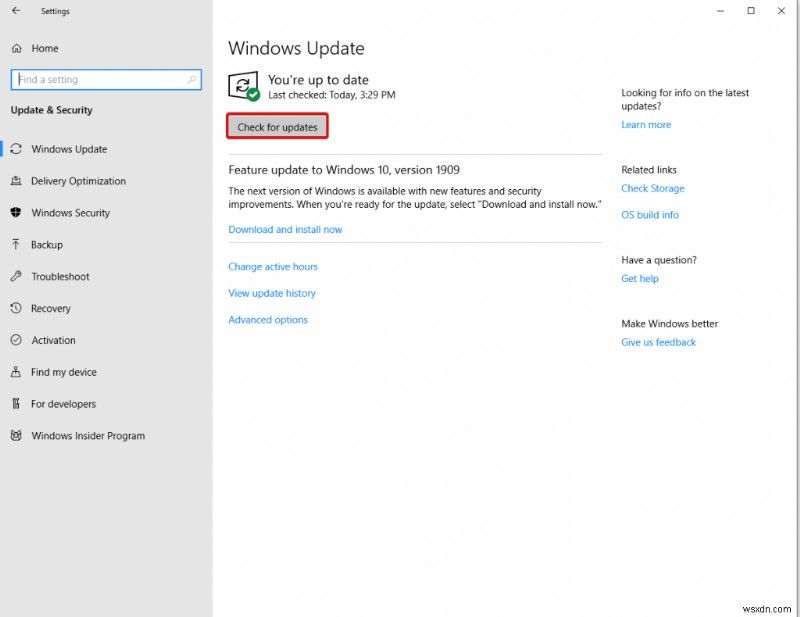
Task: Click Download and install now
Action: (285, 228)
